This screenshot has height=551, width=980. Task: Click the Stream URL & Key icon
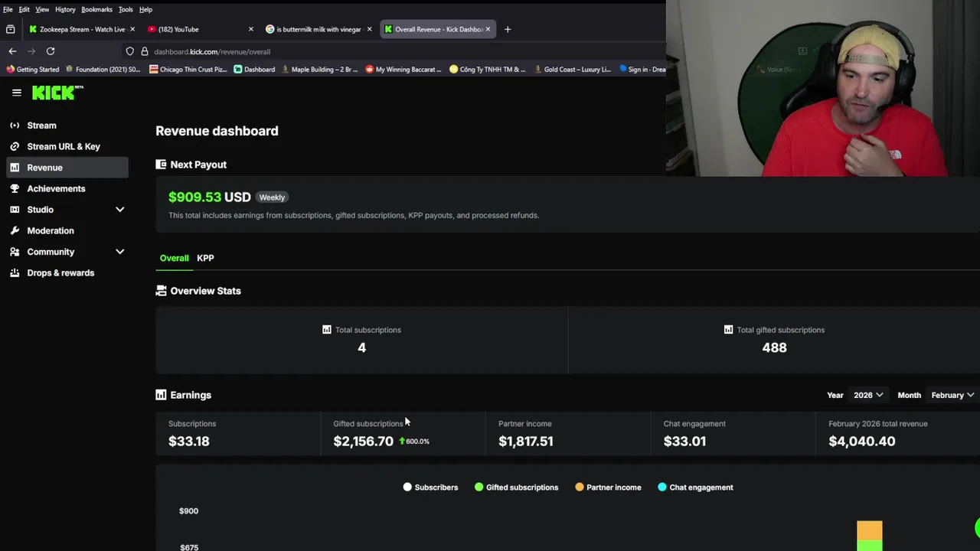[x=15, y=146]
